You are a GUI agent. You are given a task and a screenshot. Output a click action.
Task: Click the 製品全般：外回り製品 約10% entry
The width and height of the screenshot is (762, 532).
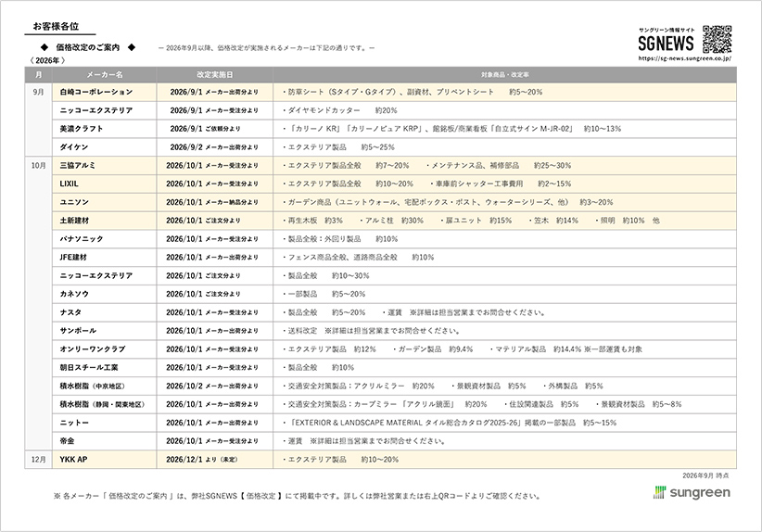(340, 239)
